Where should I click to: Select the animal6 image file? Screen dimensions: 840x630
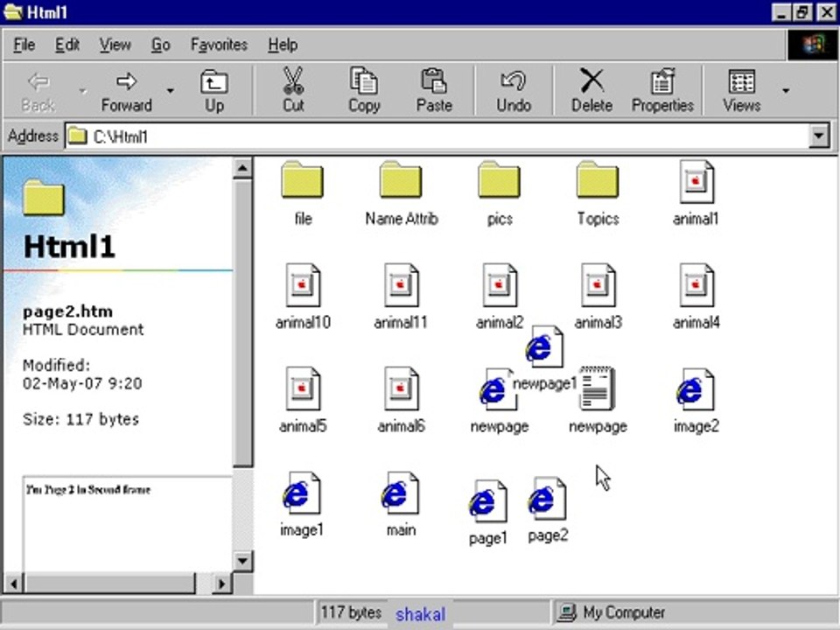tap(401, 401)
